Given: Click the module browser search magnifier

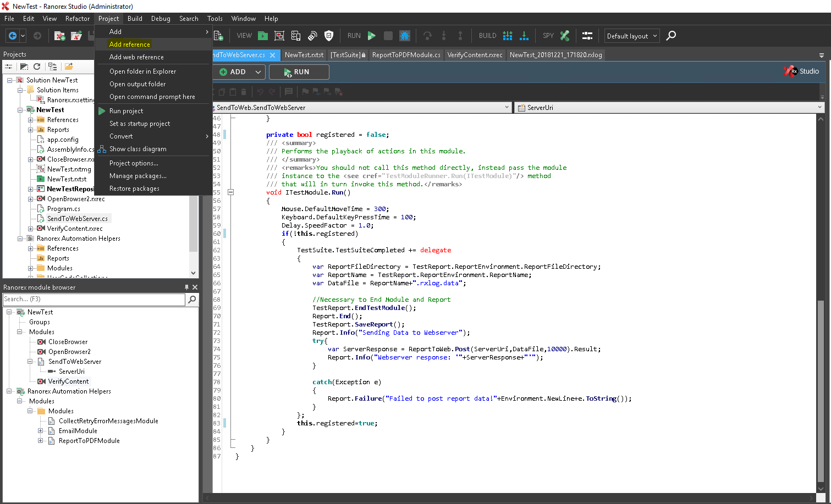Looking at the screenshot, I should point(192,299).
